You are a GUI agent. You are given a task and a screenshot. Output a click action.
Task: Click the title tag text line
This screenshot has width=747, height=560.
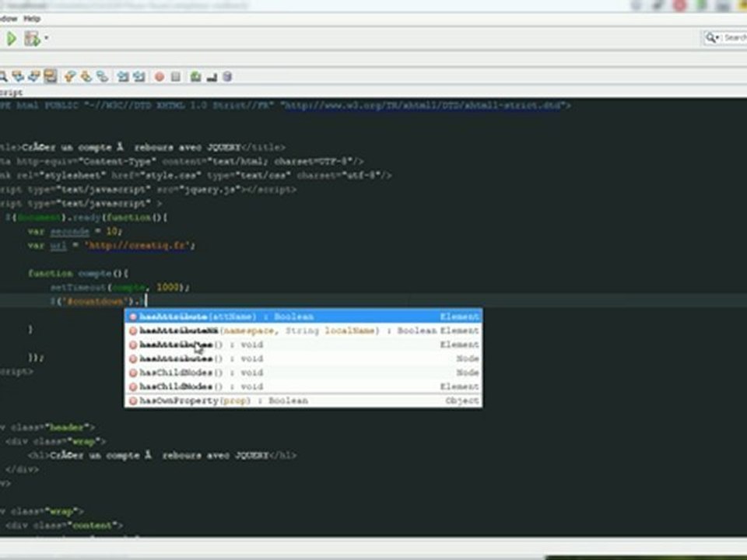(x=142, y=147)
